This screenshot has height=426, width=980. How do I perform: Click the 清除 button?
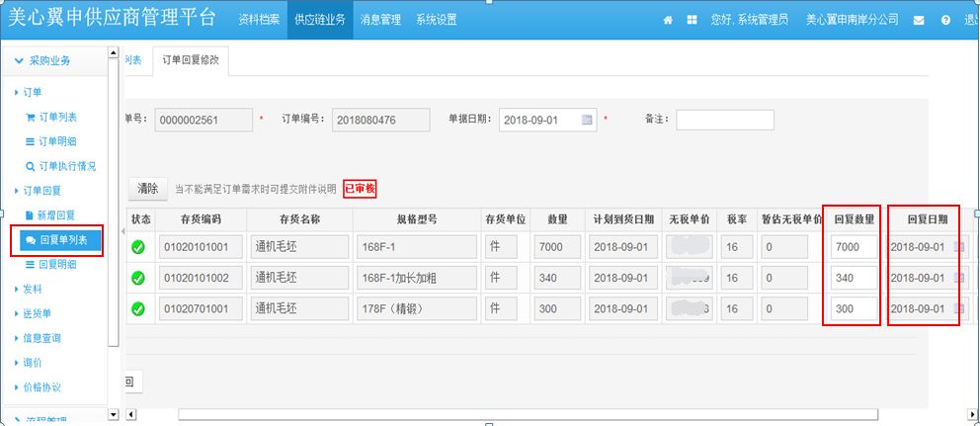click(x=148, y=189)
